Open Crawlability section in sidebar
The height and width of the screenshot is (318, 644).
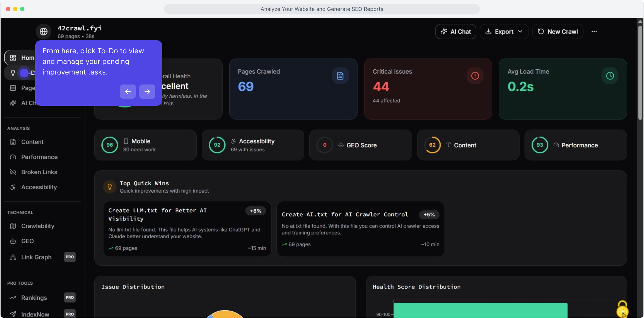(38, 226)
